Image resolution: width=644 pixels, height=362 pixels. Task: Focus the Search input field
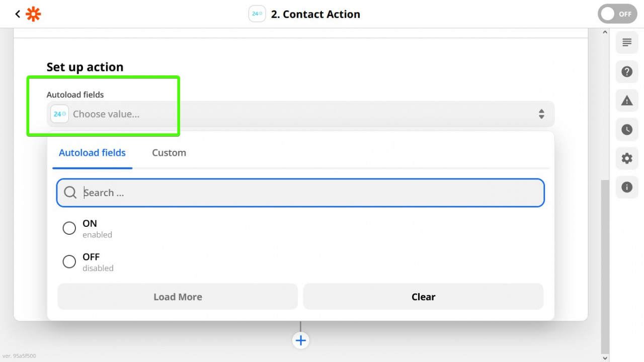(x=300, y=193)
